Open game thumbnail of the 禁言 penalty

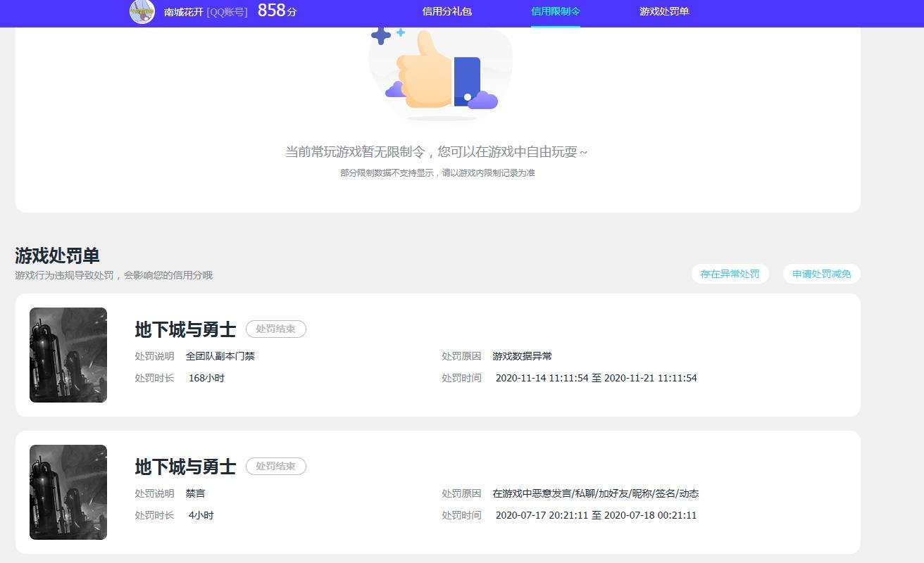tap(68, 492)
